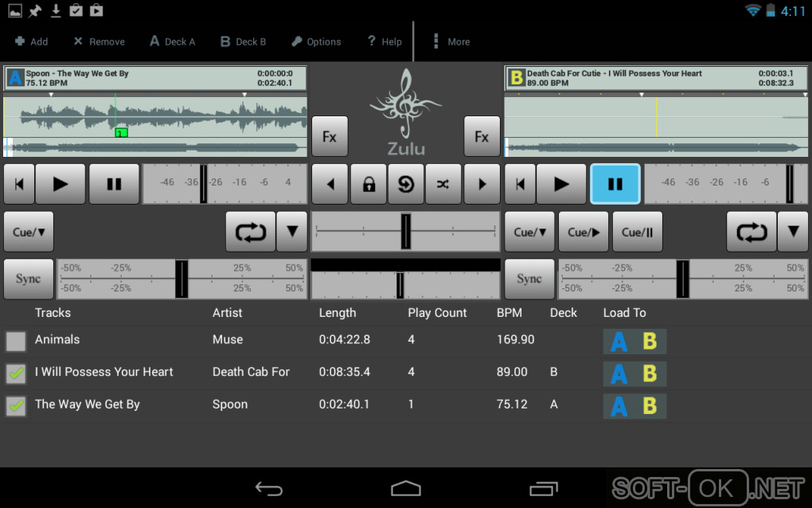Load I Will Possess Your Heart to B
The width and height of the screenshot is (812, 508).
point(650,374)
